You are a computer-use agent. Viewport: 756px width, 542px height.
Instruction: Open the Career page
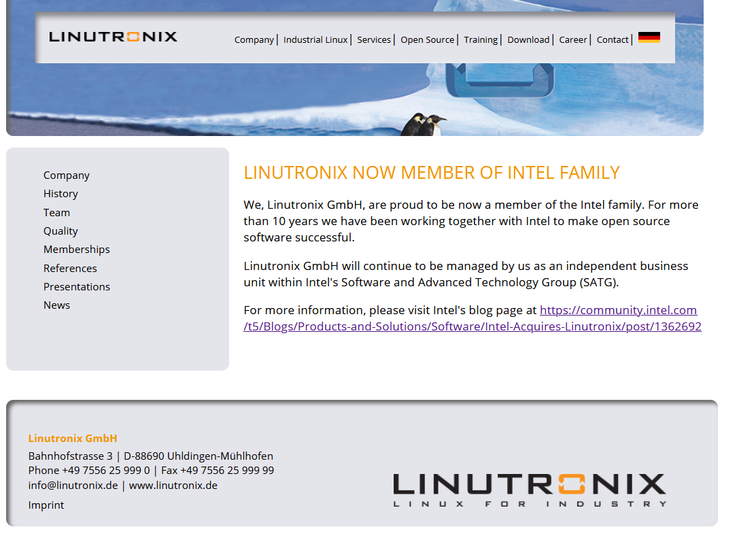[572, 39]
